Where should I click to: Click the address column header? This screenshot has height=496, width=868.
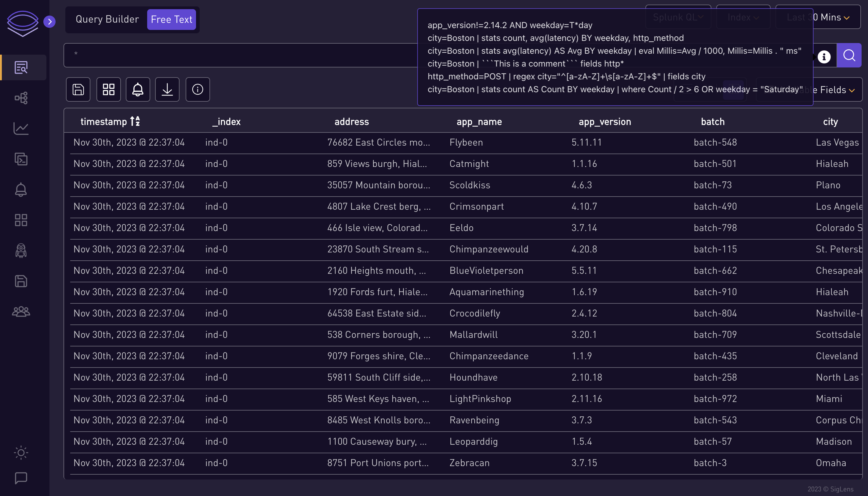tap(351, 121)
